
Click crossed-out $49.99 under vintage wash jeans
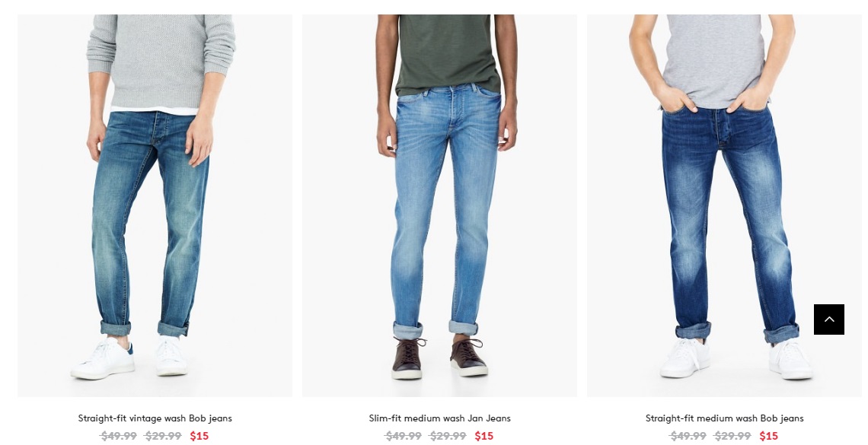coord(119,436)
